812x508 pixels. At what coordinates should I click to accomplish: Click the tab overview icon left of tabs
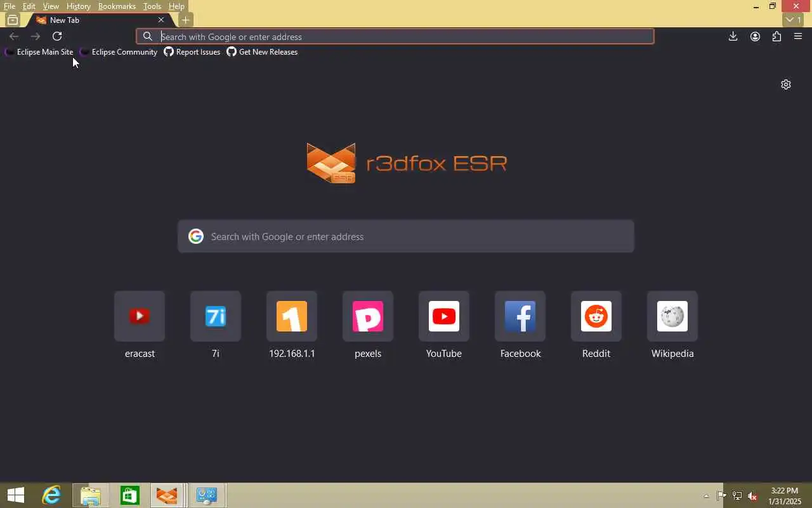click(12, 20)
